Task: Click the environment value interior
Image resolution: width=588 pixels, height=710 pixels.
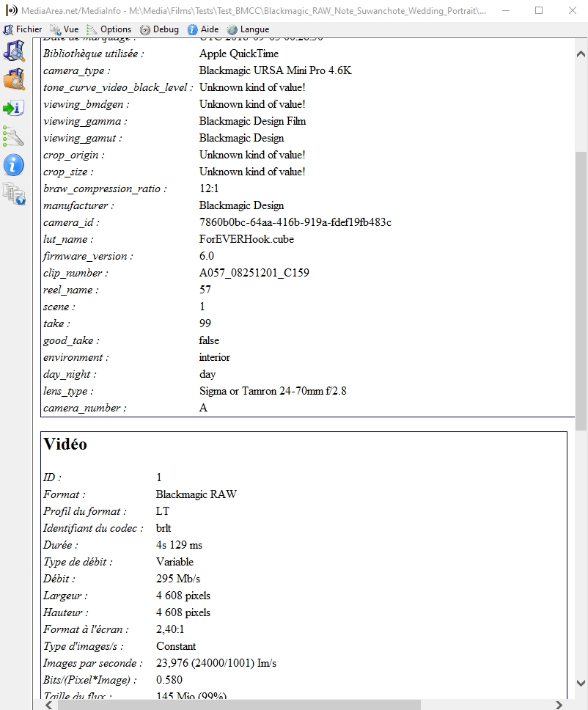Action: click(215, 358)
